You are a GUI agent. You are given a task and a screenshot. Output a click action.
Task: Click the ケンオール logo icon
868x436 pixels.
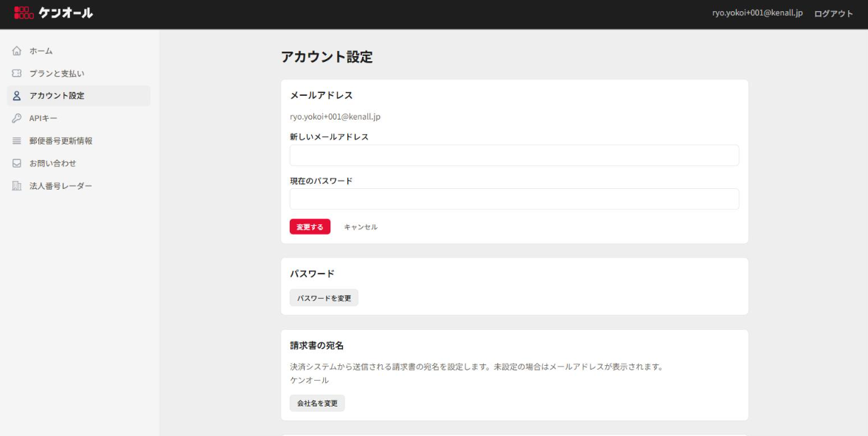24,13
